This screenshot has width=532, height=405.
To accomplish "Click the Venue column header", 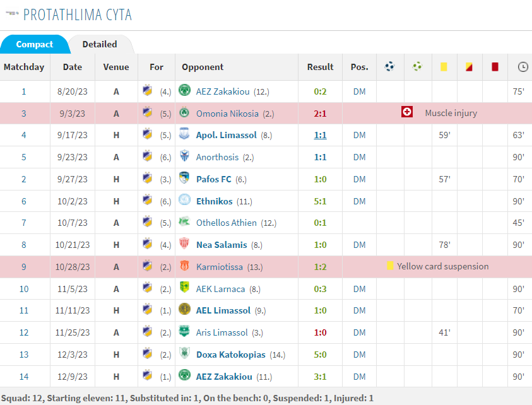I will (116, 67).
